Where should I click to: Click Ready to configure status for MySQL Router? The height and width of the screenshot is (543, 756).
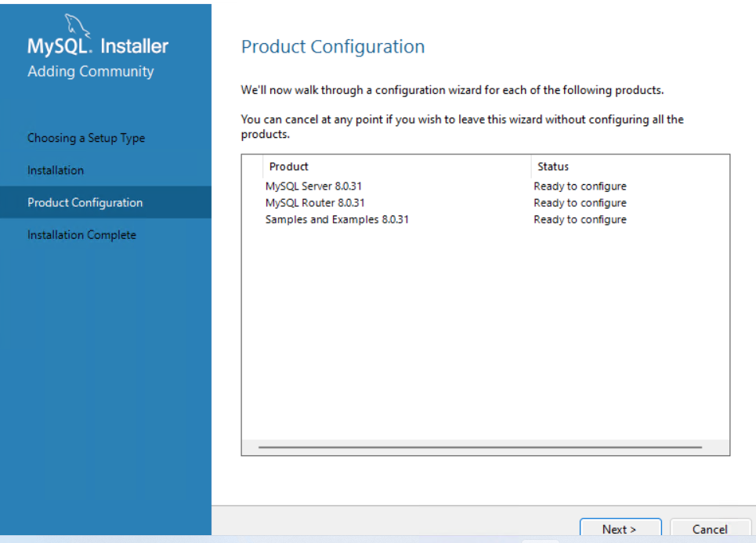tap(580, 203)
